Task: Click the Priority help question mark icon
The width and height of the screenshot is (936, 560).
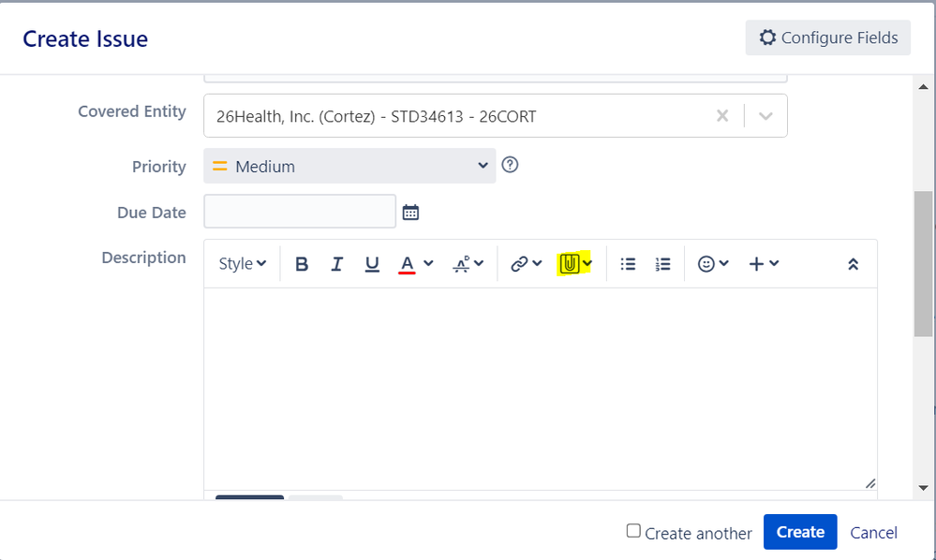Action: tap(510, 165)
